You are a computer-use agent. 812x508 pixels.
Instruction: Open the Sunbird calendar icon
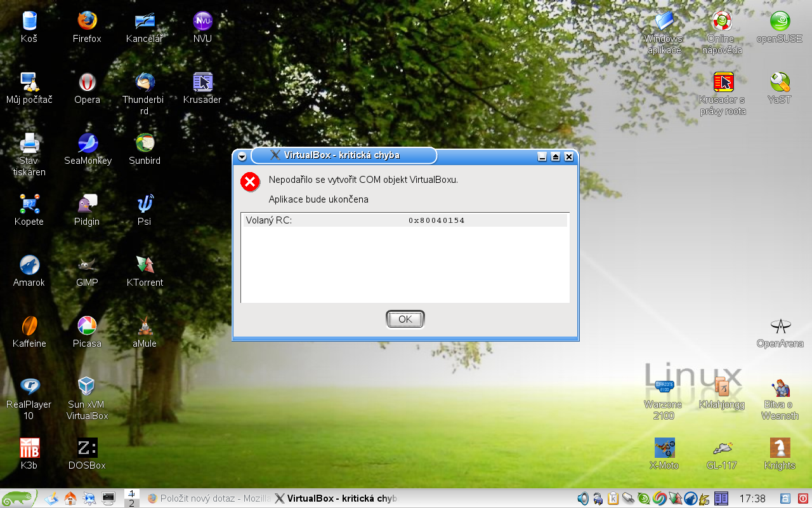pos(145,149)
